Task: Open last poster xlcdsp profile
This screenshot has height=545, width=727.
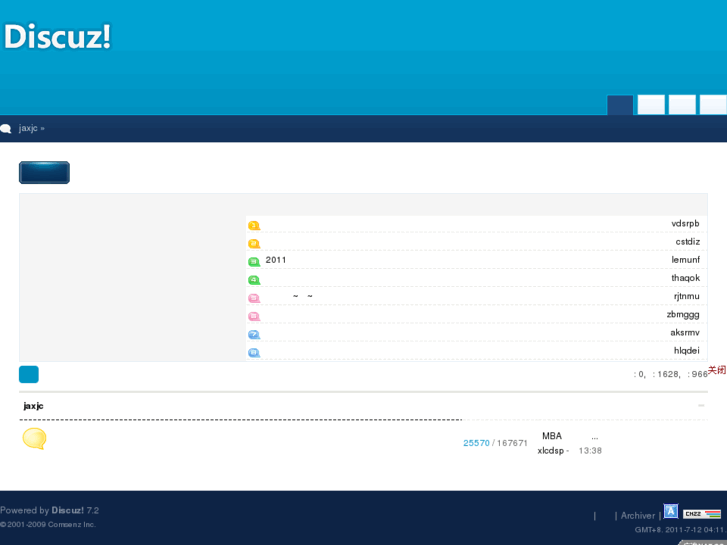Action: [x=550, y=451]
